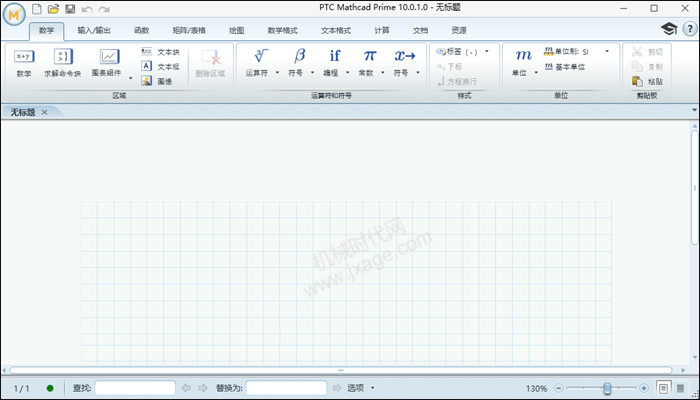The height and width of the screenshot is (400, 700).
Task: Switch to the 绘图 ribbon tab
Action: (x=237, y=30)
